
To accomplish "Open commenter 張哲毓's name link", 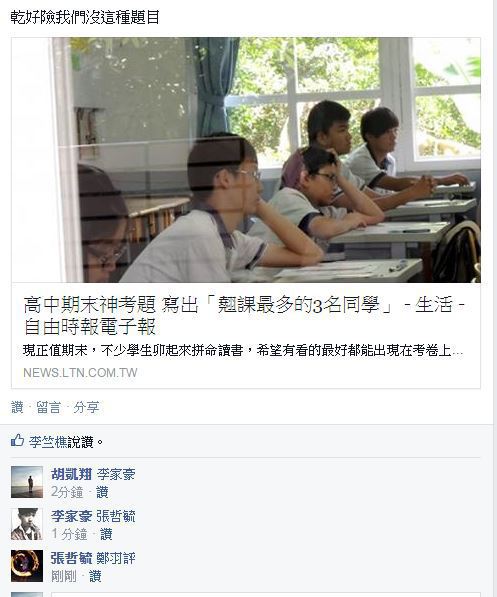I will coord(71,558).
